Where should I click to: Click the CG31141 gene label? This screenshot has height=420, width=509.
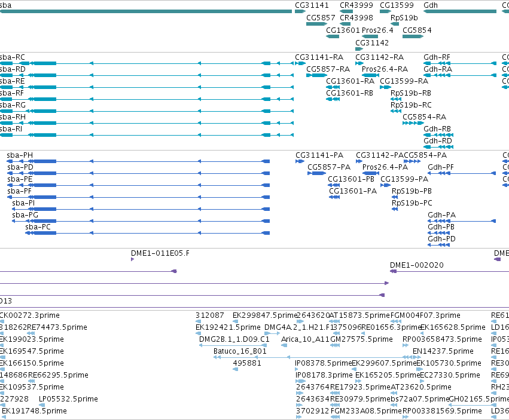tap(312, 5)
